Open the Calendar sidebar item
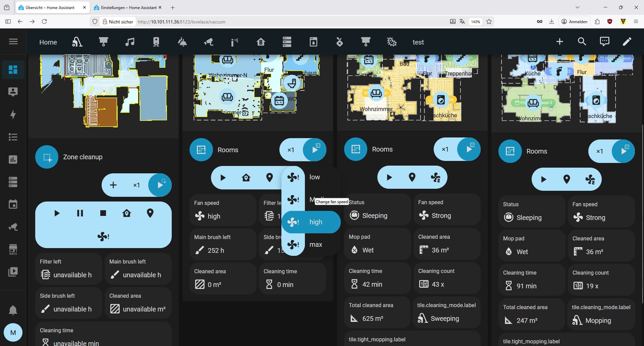 (13, 204)
